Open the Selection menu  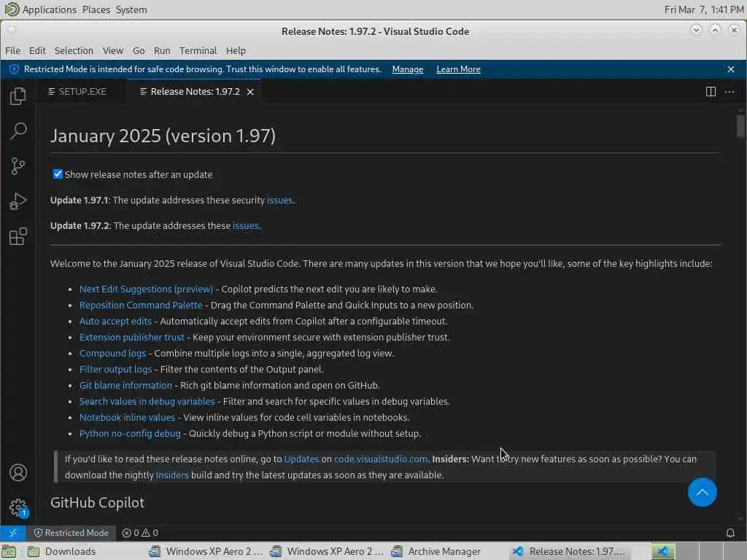(x=74, y=50)
